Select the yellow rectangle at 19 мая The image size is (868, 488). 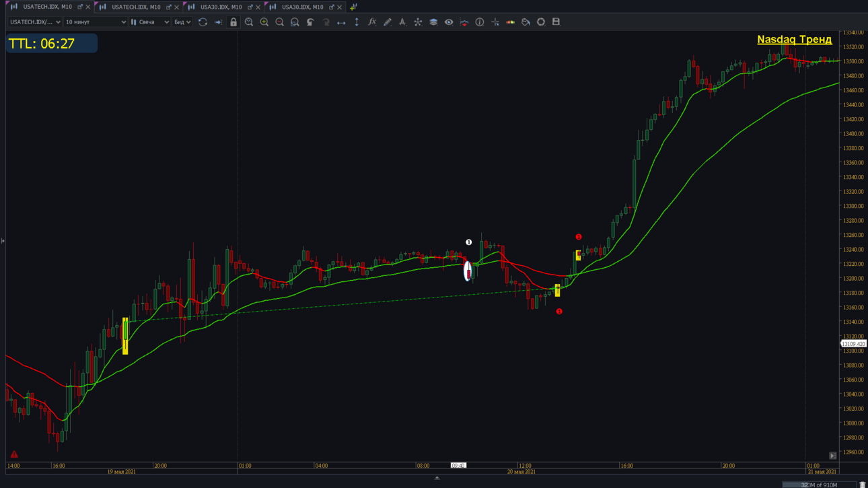(x=125, y=336)
